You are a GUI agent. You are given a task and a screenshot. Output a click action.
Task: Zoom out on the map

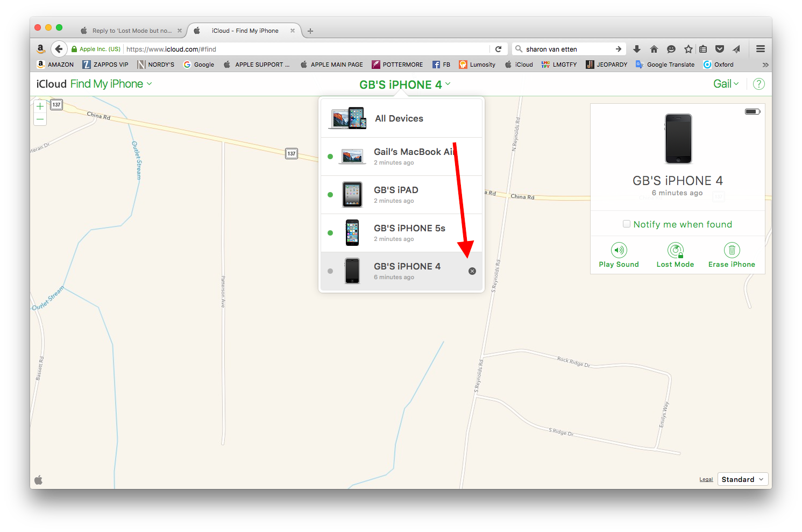[x=40, y=119]
